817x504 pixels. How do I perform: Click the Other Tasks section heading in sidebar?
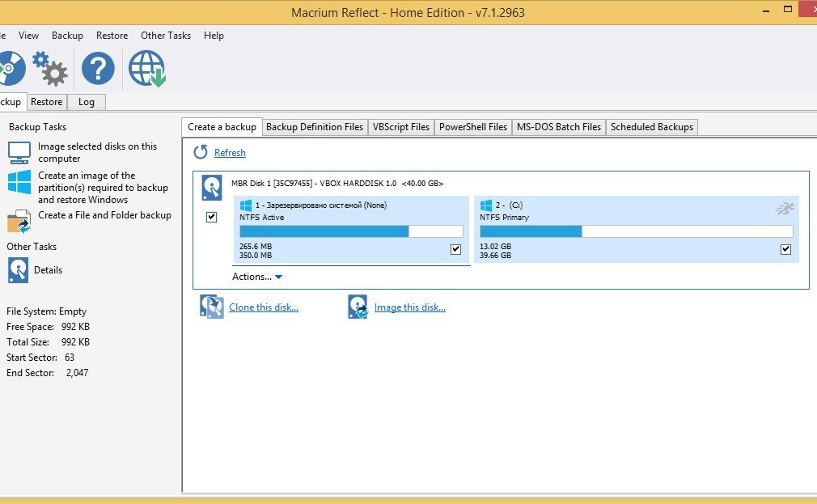pyautogui.click(x=32, y=247)
